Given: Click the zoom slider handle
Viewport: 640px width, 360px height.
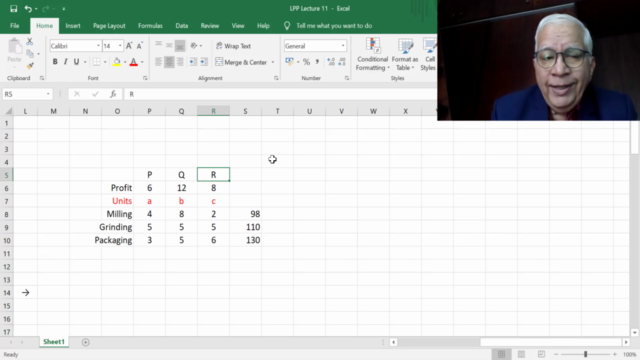Looking at the screenshot, I should pos(585,354).
